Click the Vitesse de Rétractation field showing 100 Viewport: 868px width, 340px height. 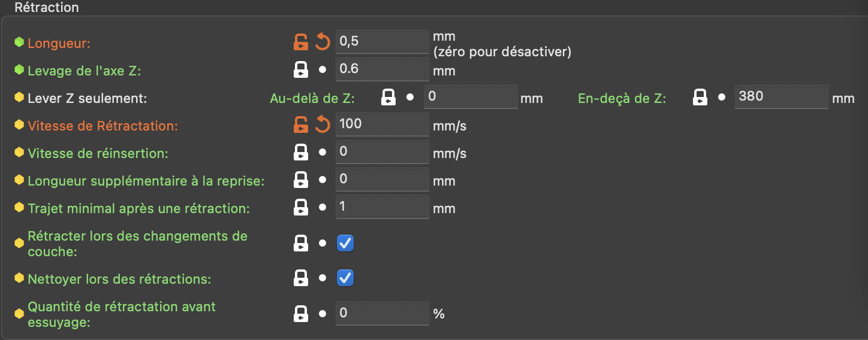(381, 125)
